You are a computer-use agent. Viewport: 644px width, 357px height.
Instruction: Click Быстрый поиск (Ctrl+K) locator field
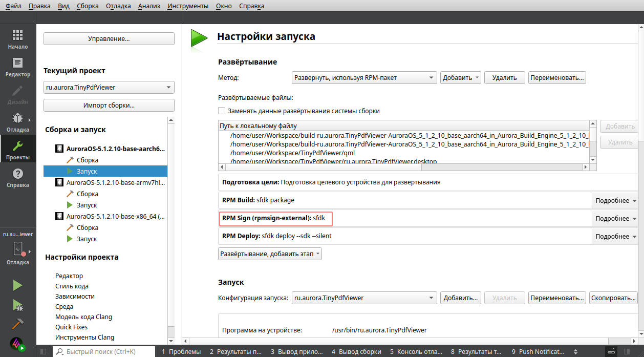click(x=104, y=352)
